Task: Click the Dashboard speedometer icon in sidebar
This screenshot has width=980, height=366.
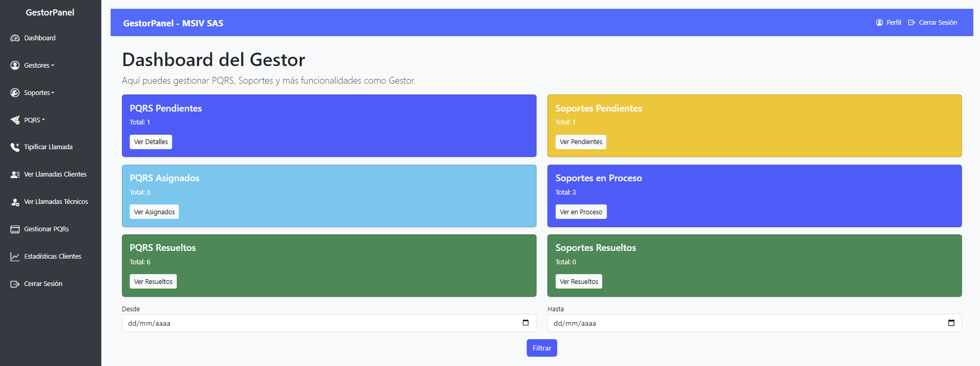Action: [15, 38]
